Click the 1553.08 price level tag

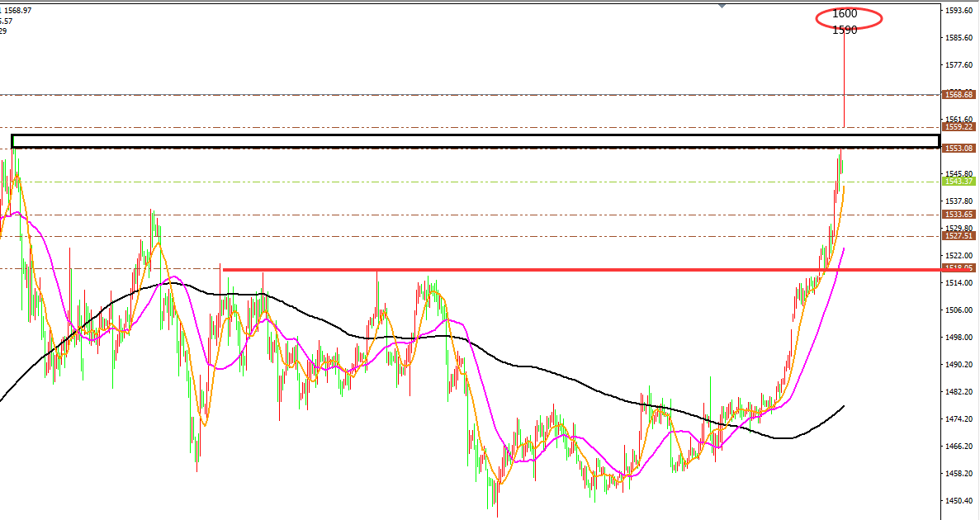pyautogui.click(x=959, y=149)
